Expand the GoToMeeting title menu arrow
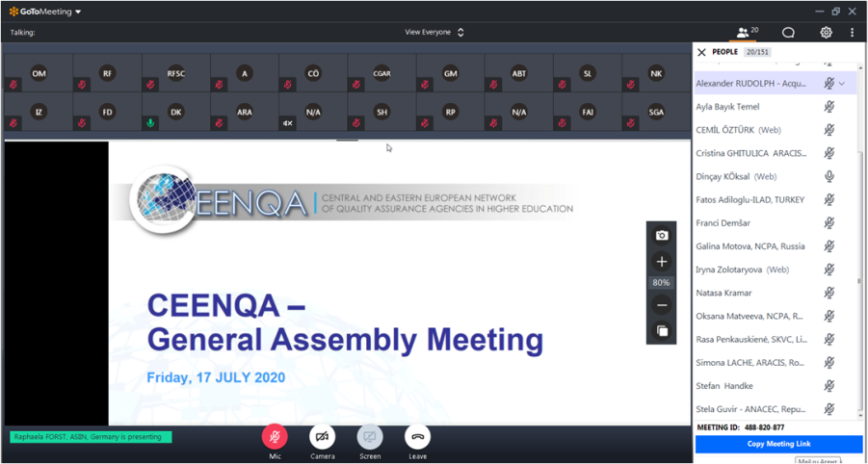Viewport: 868px width, 464px height. (x=78, y=13)
